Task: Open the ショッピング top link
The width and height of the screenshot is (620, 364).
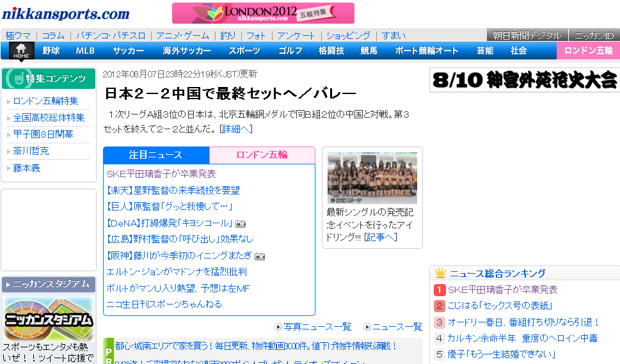Action: 348,36
